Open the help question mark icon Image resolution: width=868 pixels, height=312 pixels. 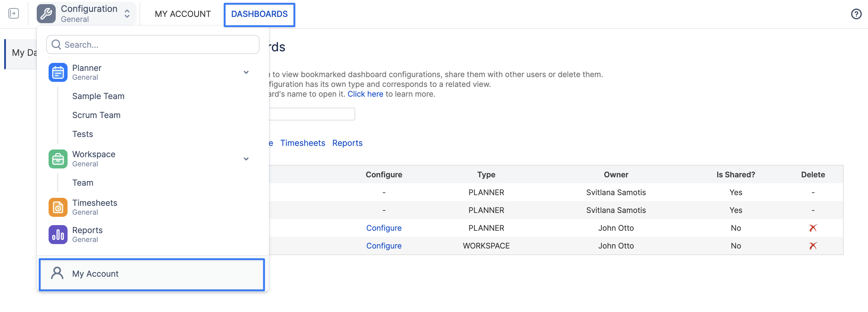tap(856, 14)
